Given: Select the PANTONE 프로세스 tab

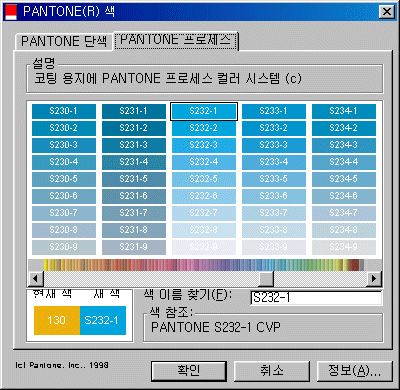Looking at the screenshot, I should coord(176,41).
